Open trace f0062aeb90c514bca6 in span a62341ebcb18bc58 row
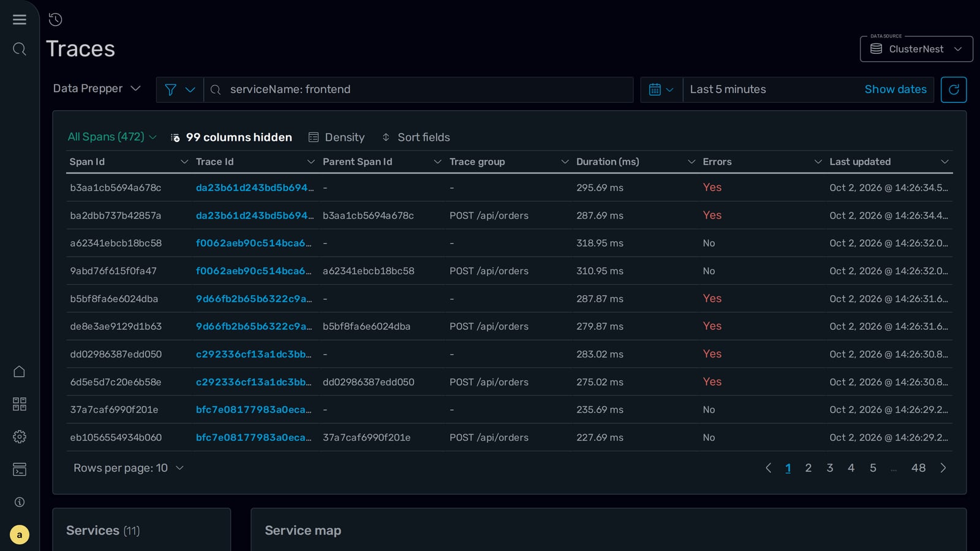 [x=254, y=243]
